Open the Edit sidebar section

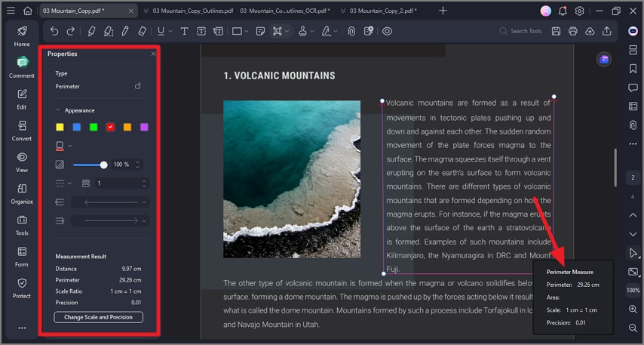(22, 99)
